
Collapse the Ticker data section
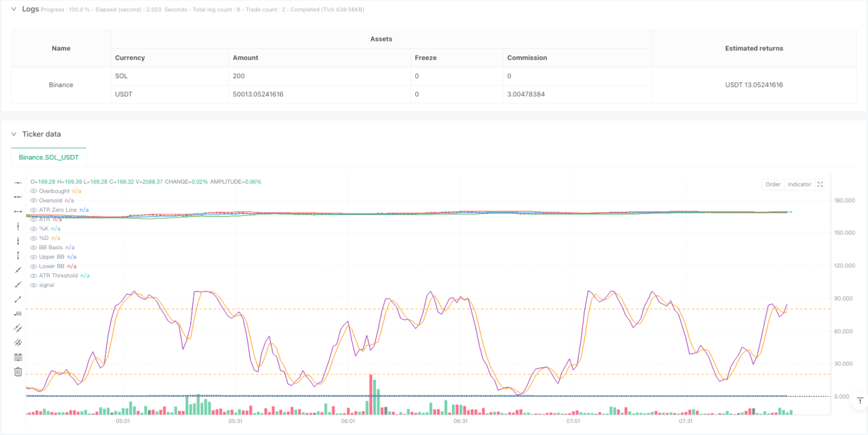pyautogui.click(x=15, y=134)
